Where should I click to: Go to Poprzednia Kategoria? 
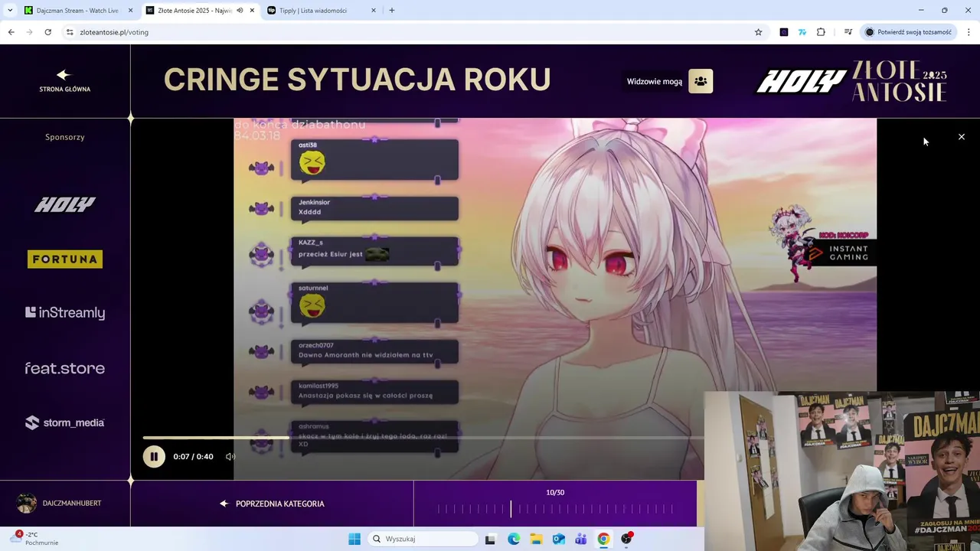272,504
